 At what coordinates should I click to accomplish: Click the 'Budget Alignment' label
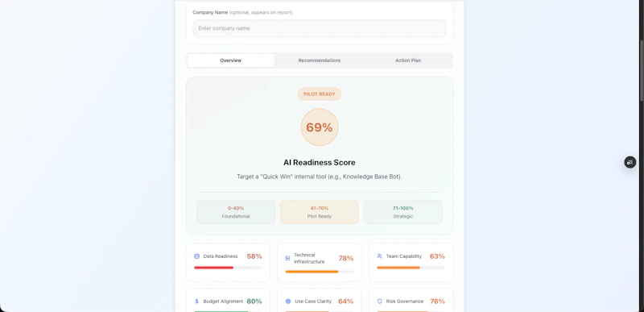click(x=224, y=302)
